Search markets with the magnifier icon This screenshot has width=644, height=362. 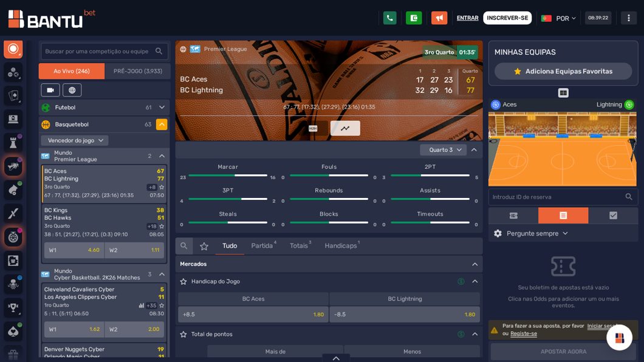pos(184,246)
